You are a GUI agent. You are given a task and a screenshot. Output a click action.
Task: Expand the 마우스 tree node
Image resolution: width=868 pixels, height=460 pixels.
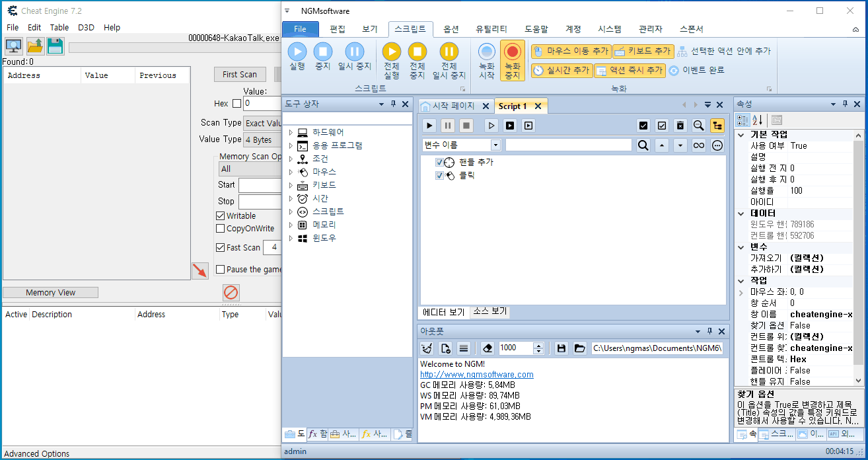pos(291,172)
